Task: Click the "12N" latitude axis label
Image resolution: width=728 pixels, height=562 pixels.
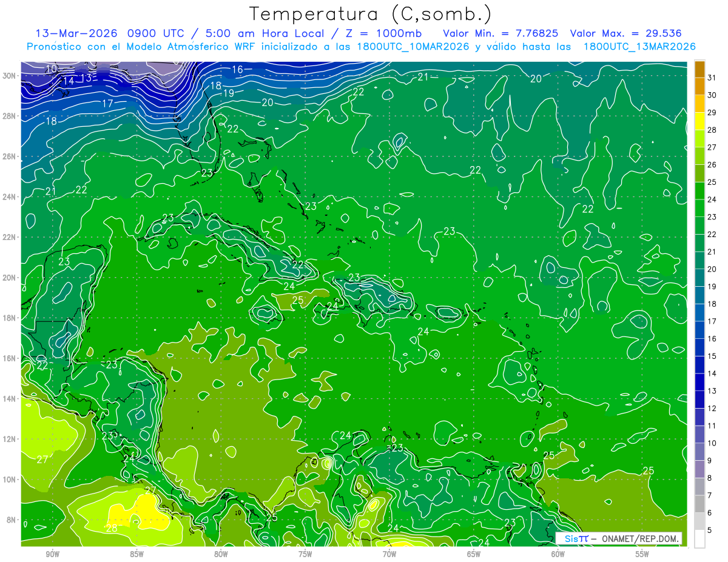Action: 9,439
